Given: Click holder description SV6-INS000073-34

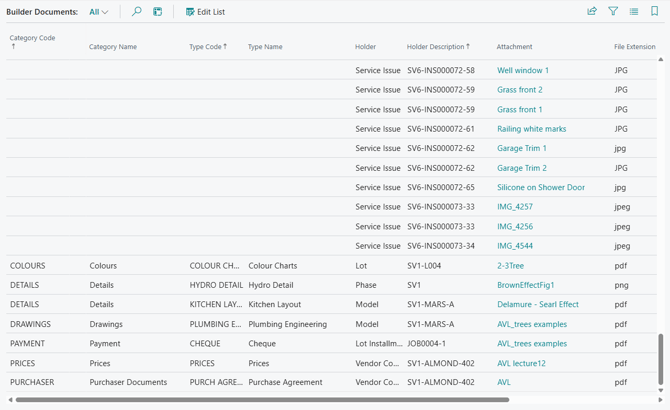Looking at the screenshot, I should pos(441,246).
